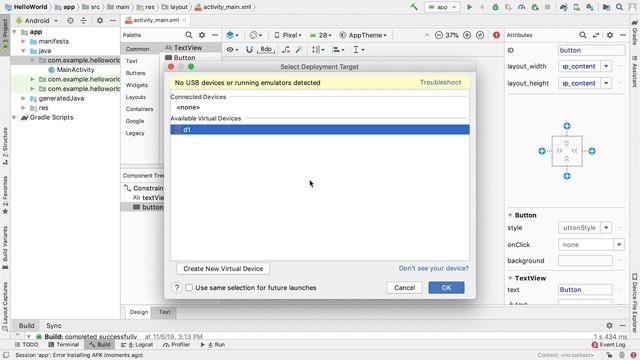Search attributes in Attributes panel
The image size is (640, 360).
point(583,35)
